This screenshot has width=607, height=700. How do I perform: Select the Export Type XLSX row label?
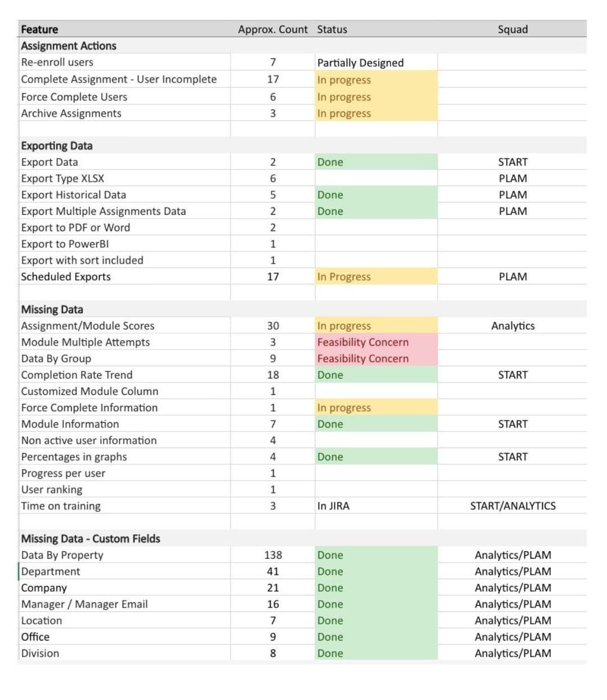pyautogui.click(x=125, y=178)
